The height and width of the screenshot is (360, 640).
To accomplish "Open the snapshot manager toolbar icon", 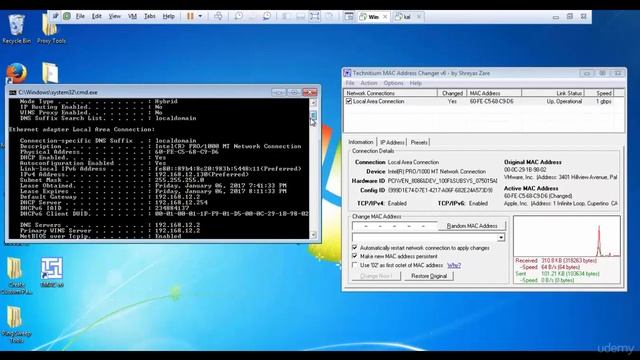I will pos(267,16).
